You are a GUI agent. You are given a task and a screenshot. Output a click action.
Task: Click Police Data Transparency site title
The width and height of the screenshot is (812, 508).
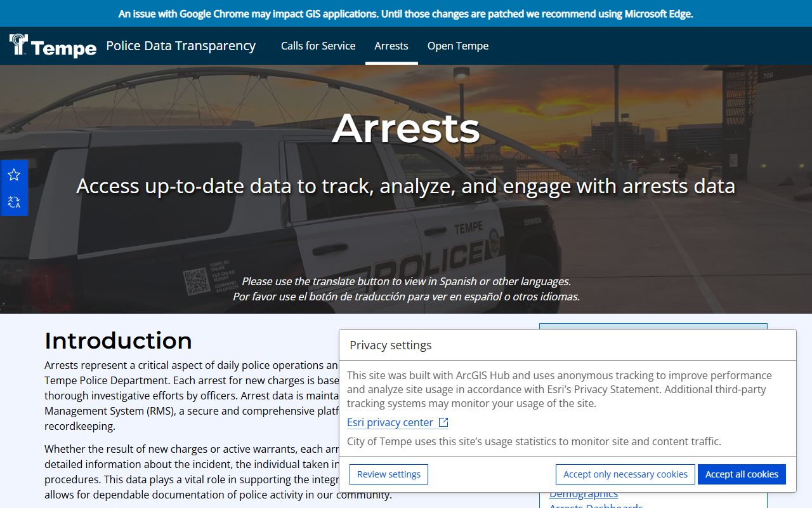[181, 46]
